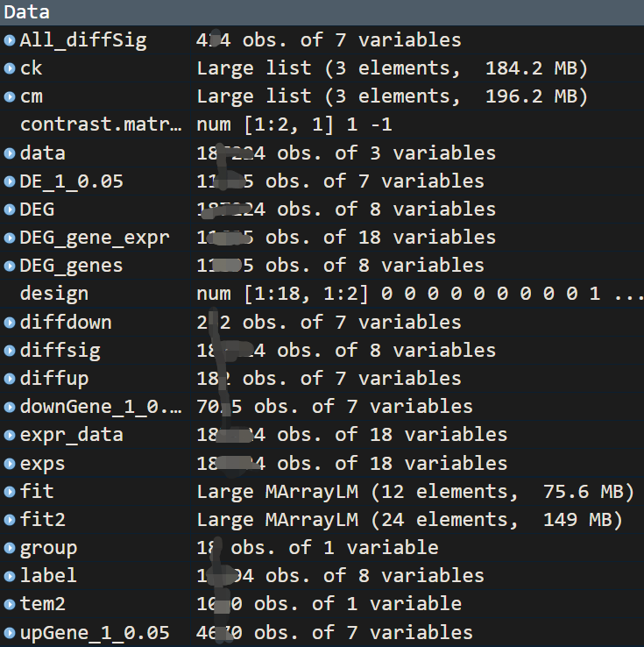Toggle the diffdown expand icon

point(10,323)
